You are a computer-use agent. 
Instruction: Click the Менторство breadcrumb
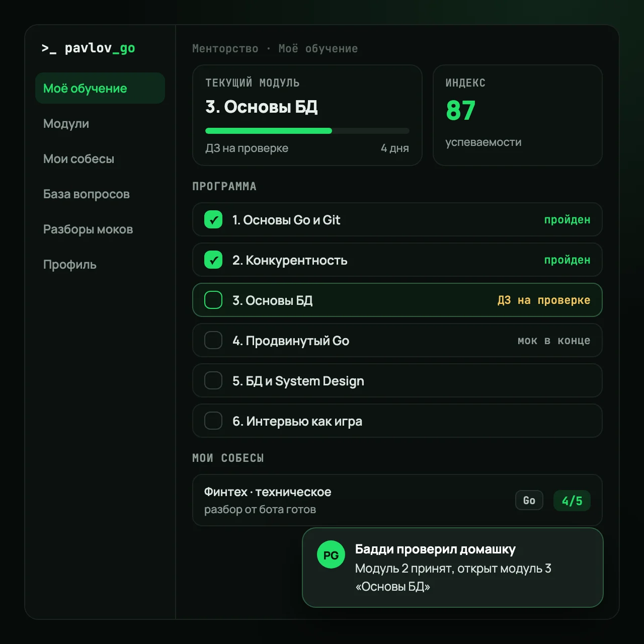click(225, 49)
